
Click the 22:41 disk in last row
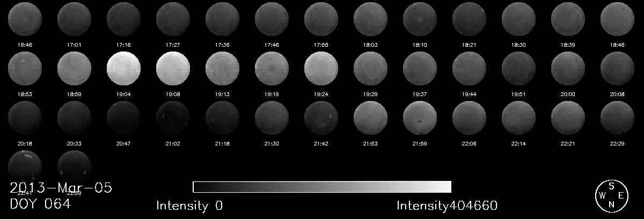coord(25,166)
